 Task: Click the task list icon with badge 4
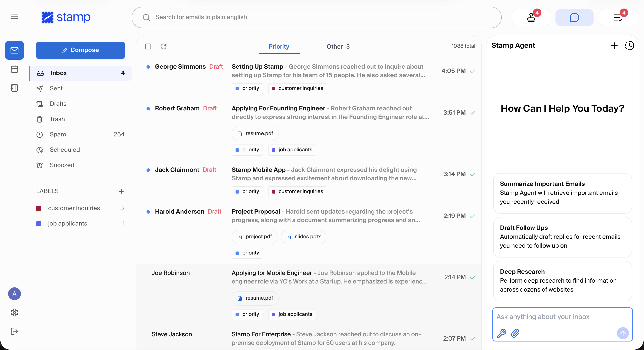tap(618, 17)
